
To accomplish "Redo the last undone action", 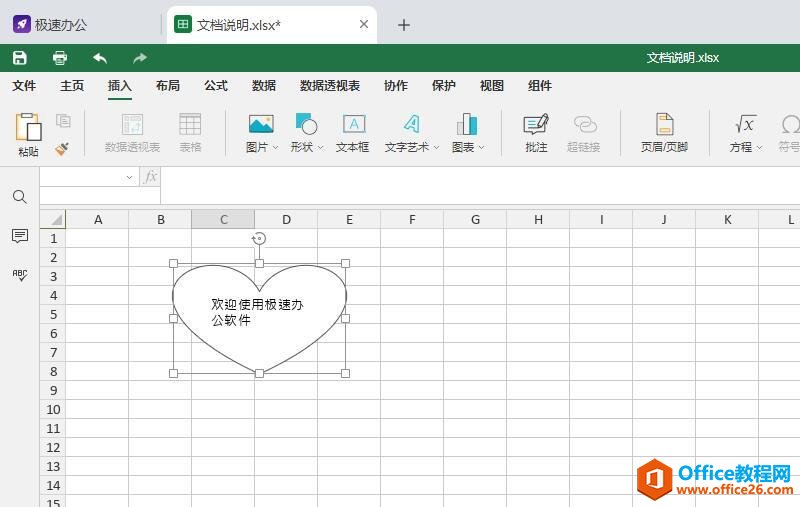I will coord(140,58).
